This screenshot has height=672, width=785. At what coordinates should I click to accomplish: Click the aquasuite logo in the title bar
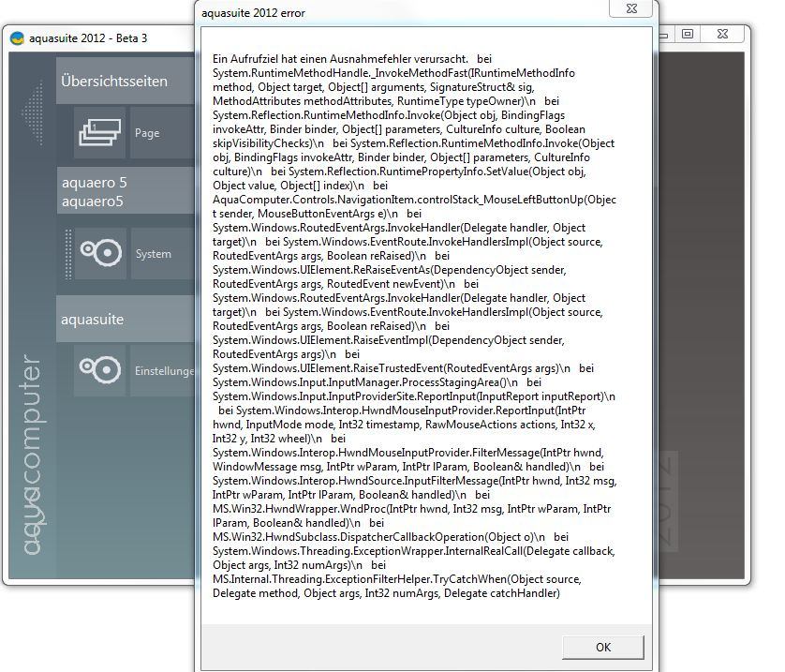click(17, 38)
